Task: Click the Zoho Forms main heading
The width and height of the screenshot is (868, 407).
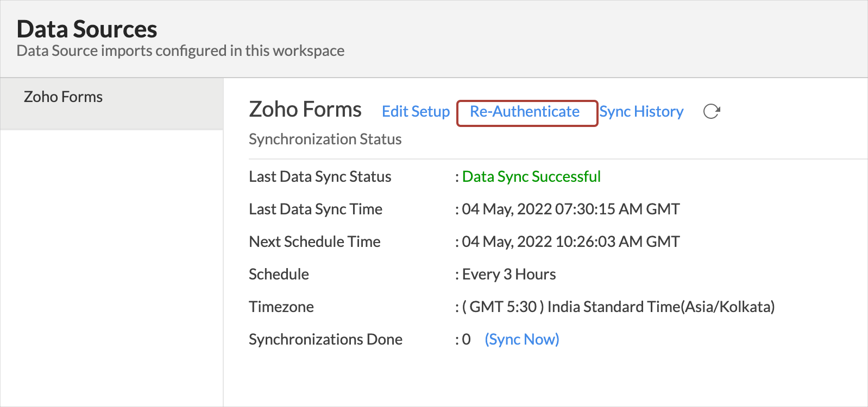Action: coord(305,110)
